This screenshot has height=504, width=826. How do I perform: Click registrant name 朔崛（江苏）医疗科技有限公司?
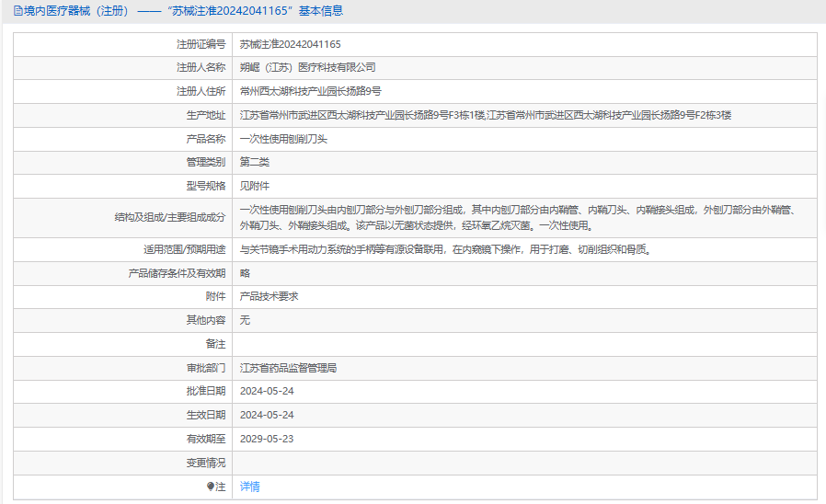click(x=307, y=68)
